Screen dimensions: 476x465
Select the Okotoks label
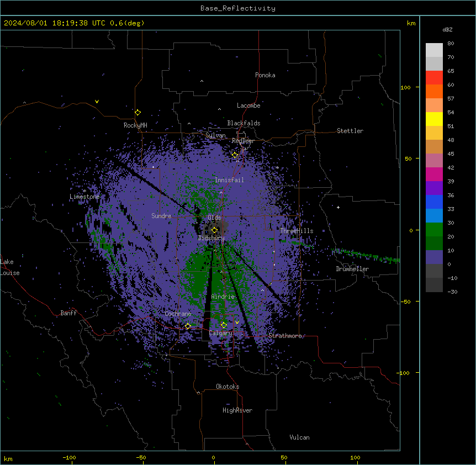coord(228,387)
